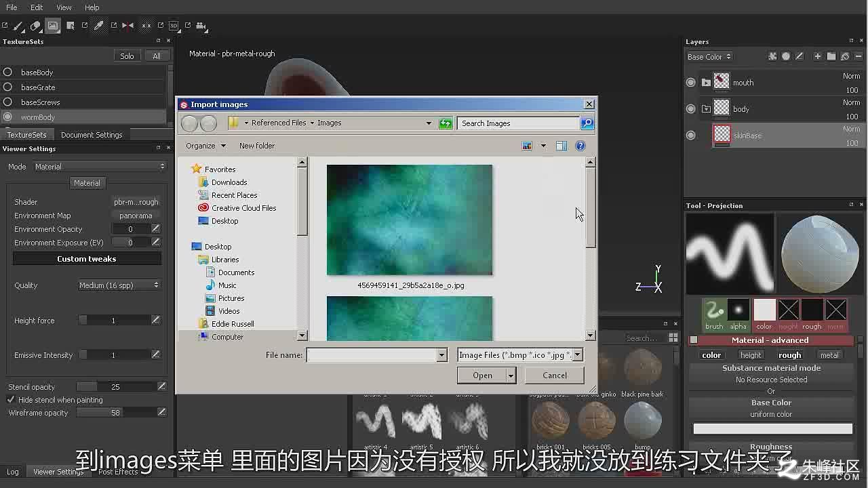
Task: Open the Quality Medium (16 spp) dropdown
Action: coord(119,285)
